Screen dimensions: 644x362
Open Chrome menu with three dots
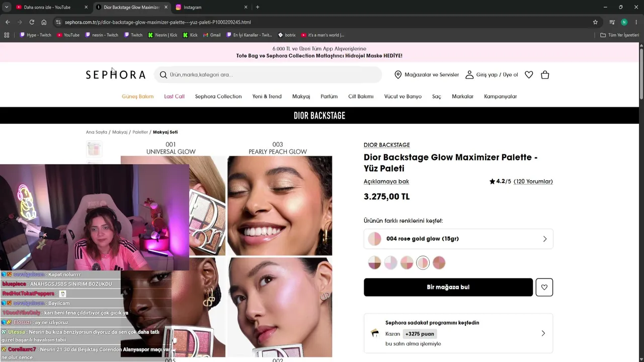pos(636,22)
